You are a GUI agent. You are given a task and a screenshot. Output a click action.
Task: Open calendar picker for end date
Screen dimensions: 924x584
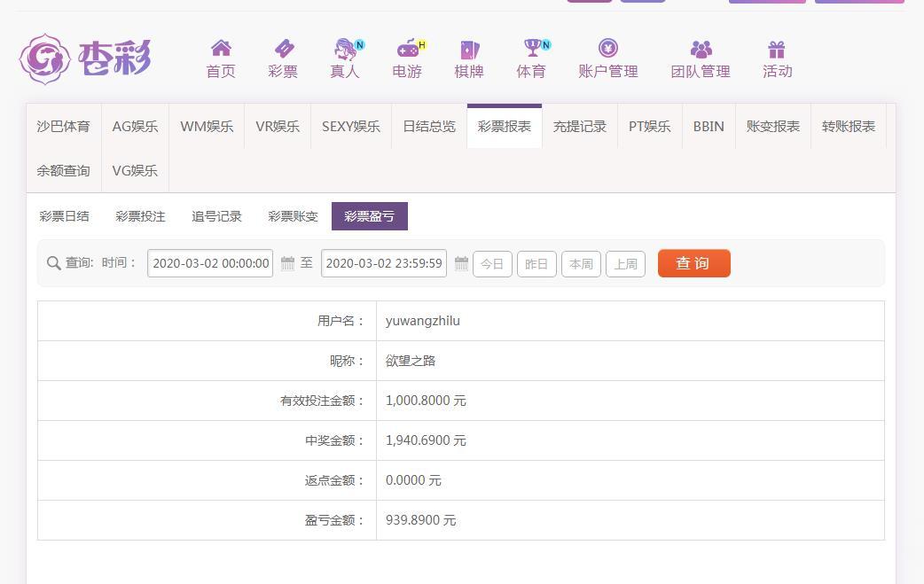click(x=461, y=263)
